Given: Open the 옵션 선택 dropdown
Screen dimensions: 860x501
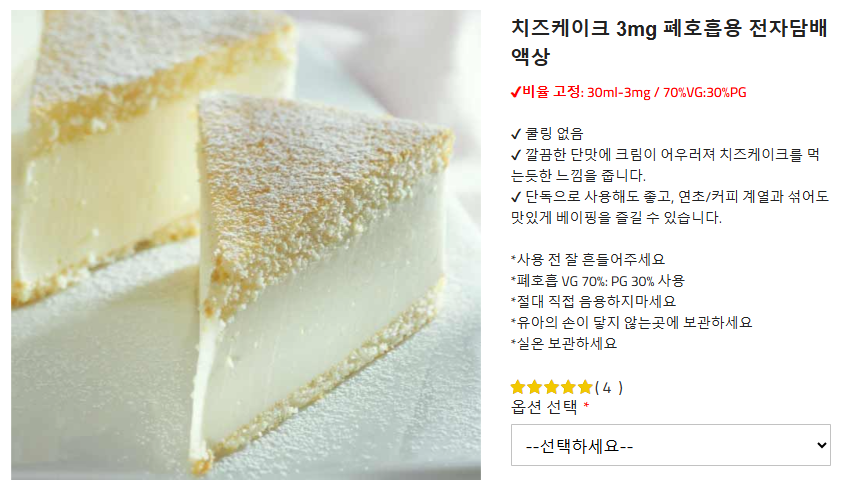Looking at the screenshot, I should [670, 445].
